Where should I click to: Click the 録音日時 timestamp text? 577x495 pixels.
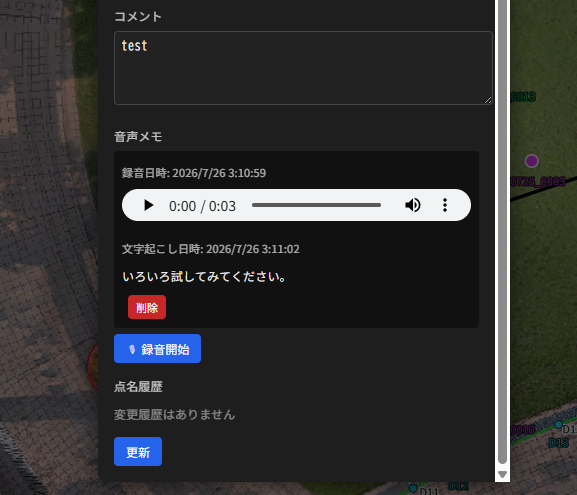(194, 173)
